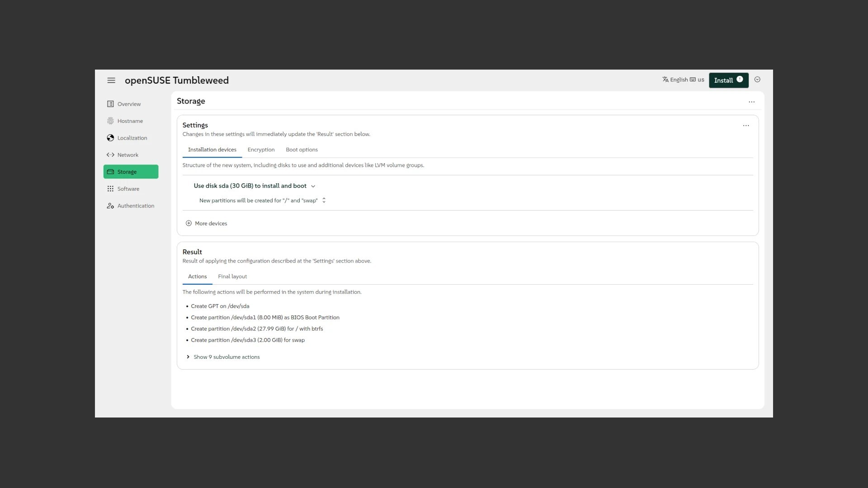The height and width of the screenshot is (488, 868).
Task: Open the Settings section three-dot menu
Action: coord(746,126)
